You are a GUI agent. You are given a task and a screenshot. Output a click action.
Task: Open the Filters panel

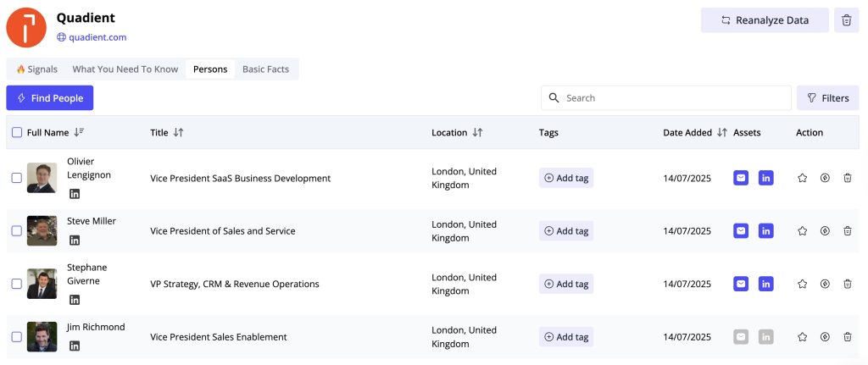pyautogui.click(x=827, y=98)
